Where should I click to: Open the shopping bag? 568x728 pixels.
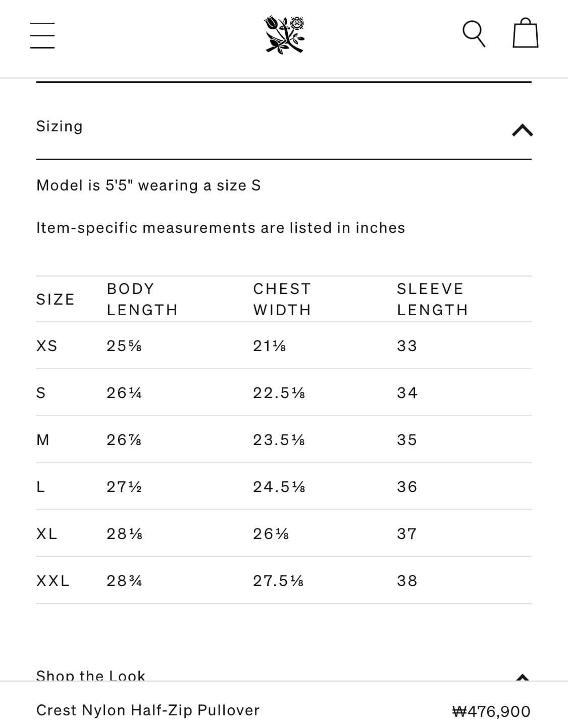tap(525, 33)
